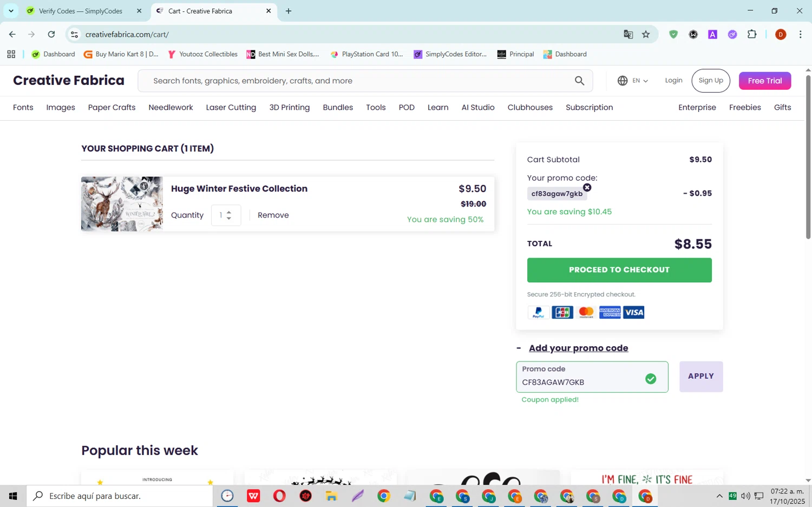
Task: Start the Free Trial
Action: (x=765, y=81)
